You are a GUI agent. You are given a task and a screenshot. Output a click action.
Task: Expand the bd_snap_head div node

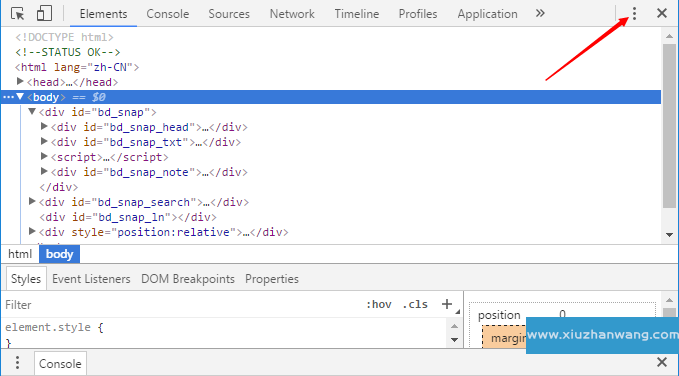(x=44, y=126)
